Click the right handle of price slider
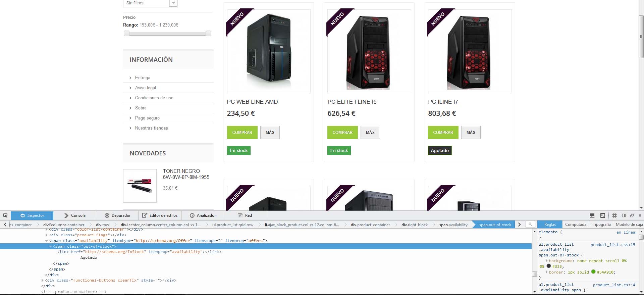The height and width of the screenshot is (295, 644). click(x=208, y=33)
